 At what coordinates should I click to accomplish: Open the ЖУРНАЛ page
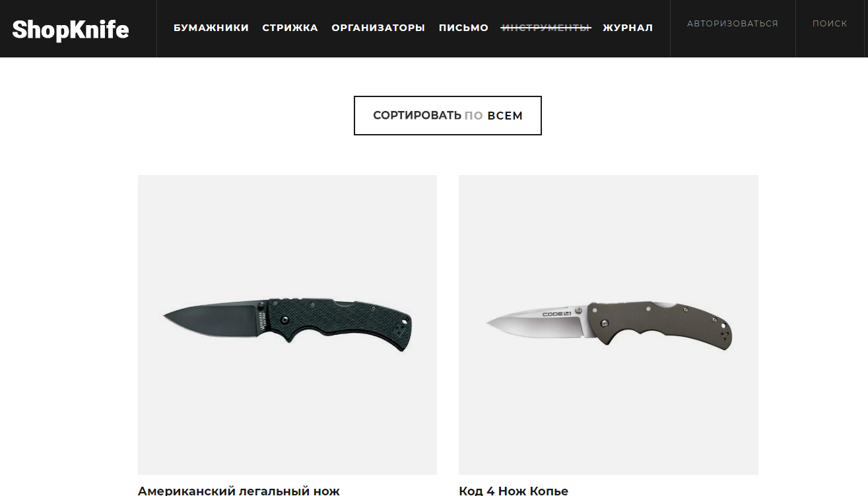pos(628,28)
